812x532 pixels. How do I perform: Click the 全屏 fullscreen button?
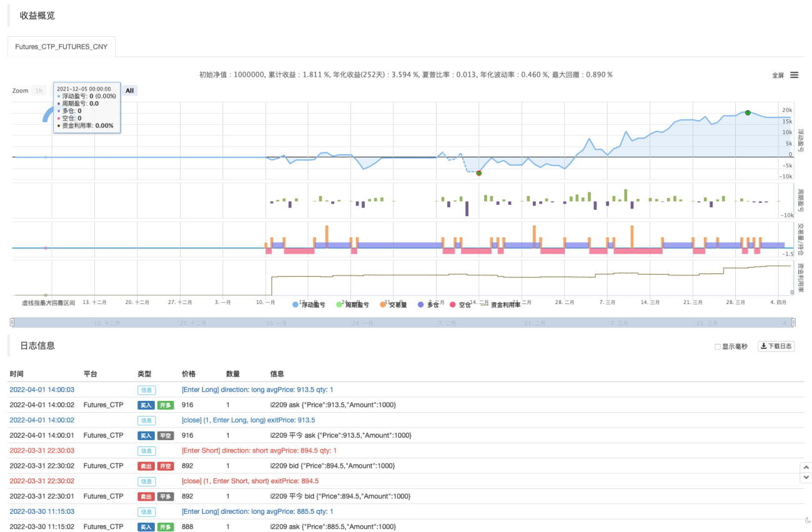(x=778, y=75)
